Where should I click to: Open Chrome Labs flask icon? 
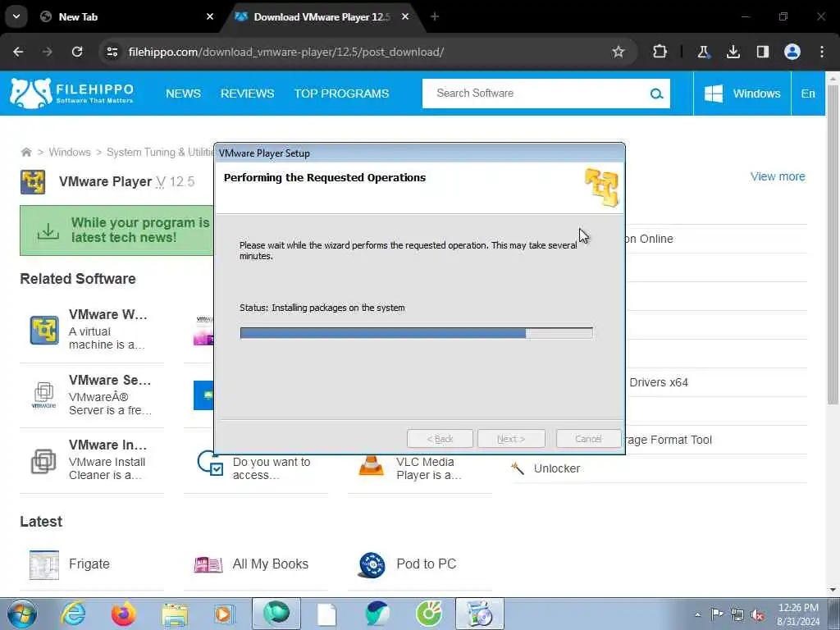703,52
